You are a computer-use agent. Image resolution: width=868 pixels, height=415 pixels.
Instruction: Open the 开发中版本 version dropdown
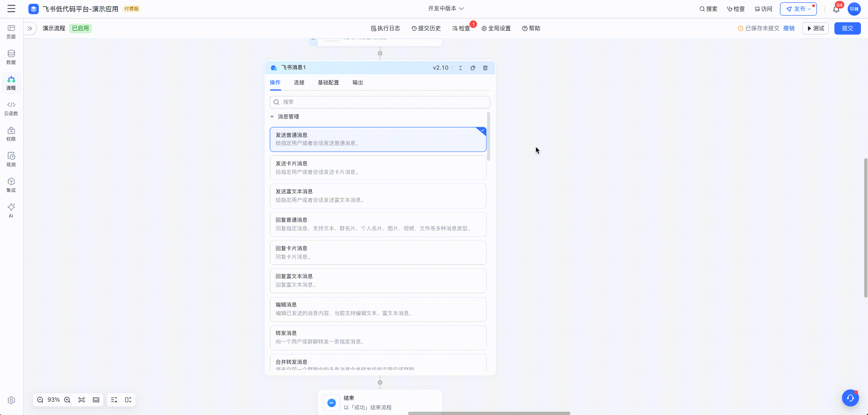pos(446,9)
